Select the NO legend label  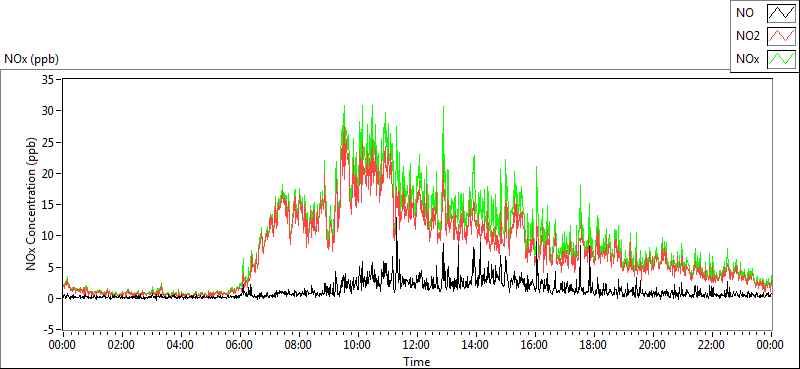point(745,14)
